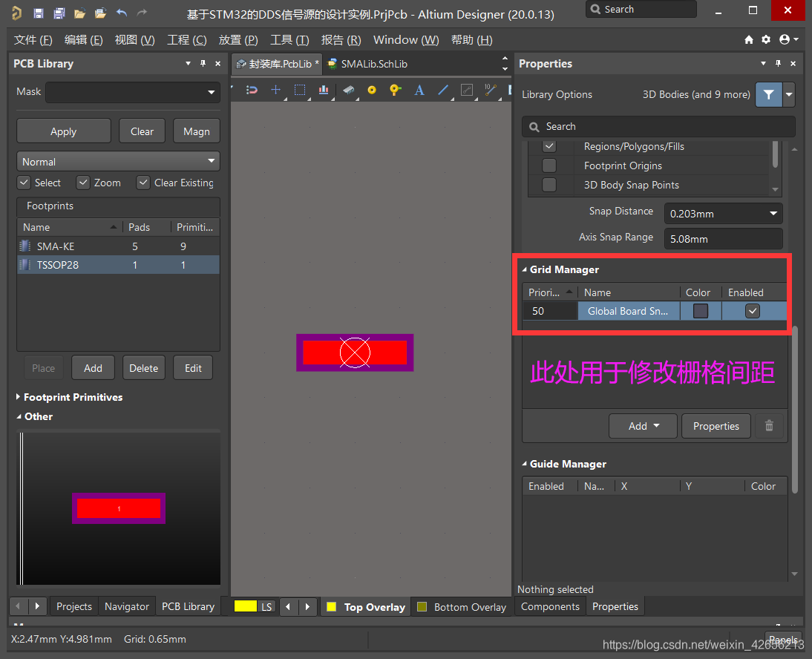Click the Top Overlay yellow color swatch
The height and width of the screenshot is (659, 812).
point(332,607)
